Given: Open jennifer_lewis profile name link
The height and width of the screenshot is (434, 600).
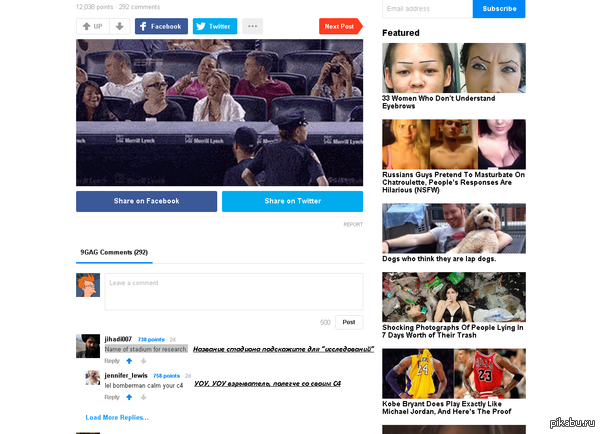Looking at the screenshot, I should click(x=126, y=375).
